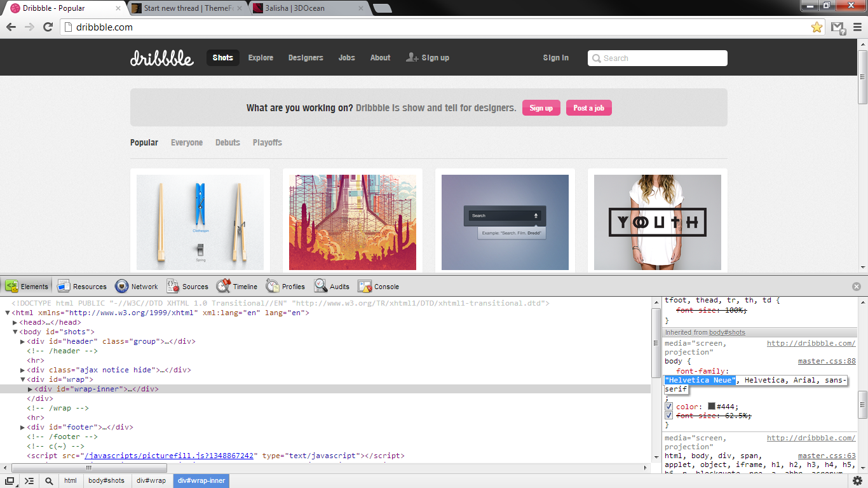Screen dimensions: 868x488
Task: Expand the ajax notice hide div
Action: coord(23,370)
